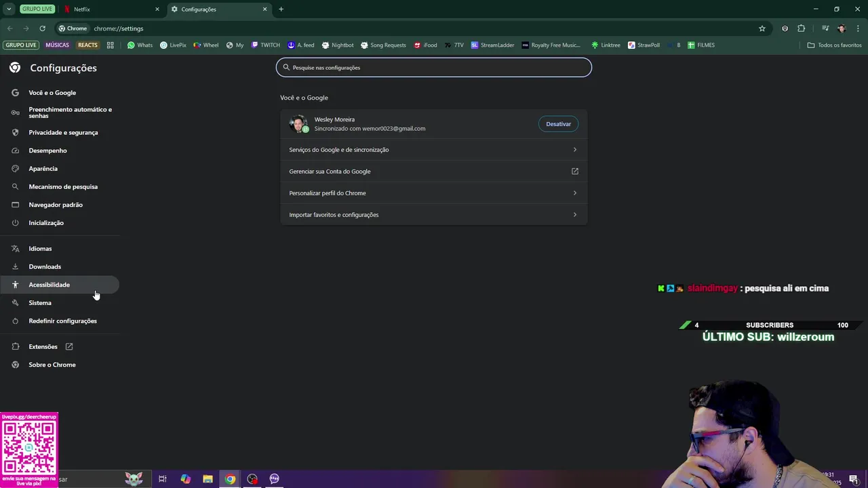This screenshot has width=868, height=488.
Task: Open the Royalty Free Music bookmark
Action: 551,45
